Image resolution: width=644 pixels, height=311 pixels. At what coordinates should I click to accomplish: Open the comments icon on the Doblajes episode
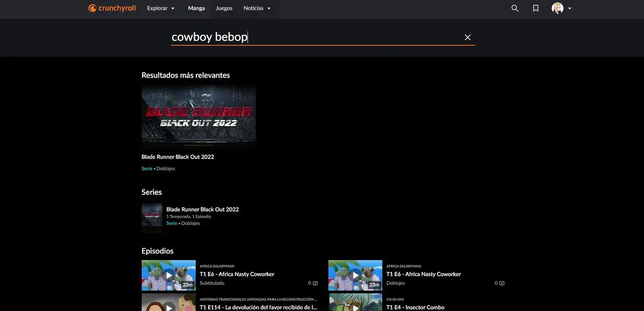(x=501, y=284)
